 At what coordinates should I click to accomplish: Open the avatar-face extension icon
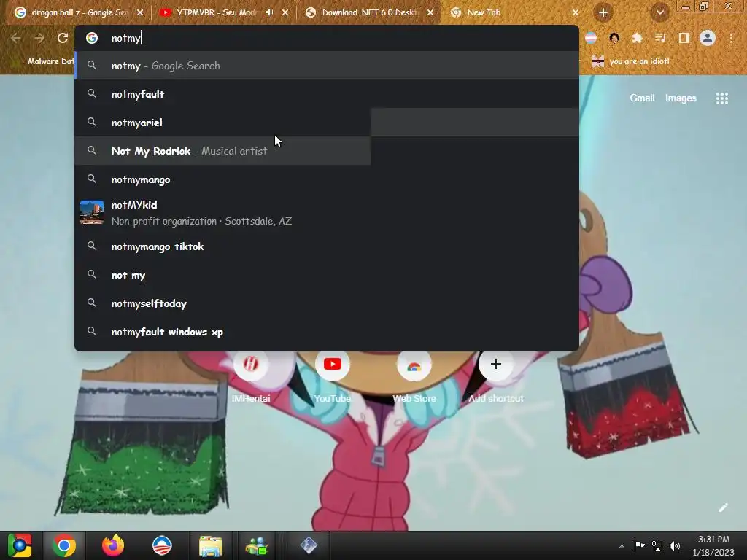point(614,38)
